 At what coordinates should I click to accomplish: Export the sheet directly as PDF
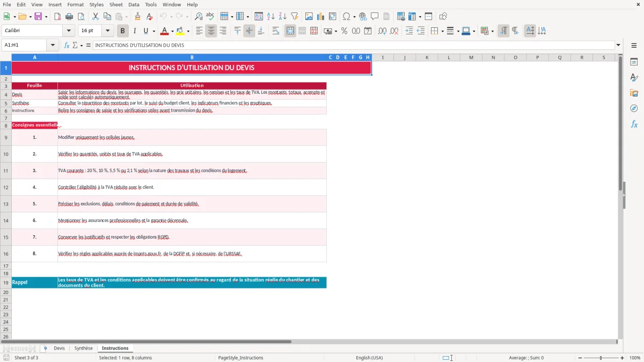57,17
